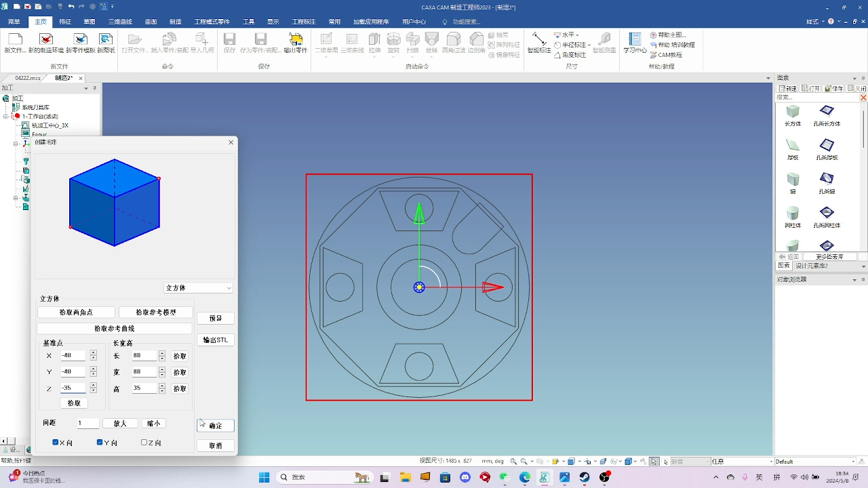
Task: Click the Windows Start button
Action: click(x=264, y=477)
